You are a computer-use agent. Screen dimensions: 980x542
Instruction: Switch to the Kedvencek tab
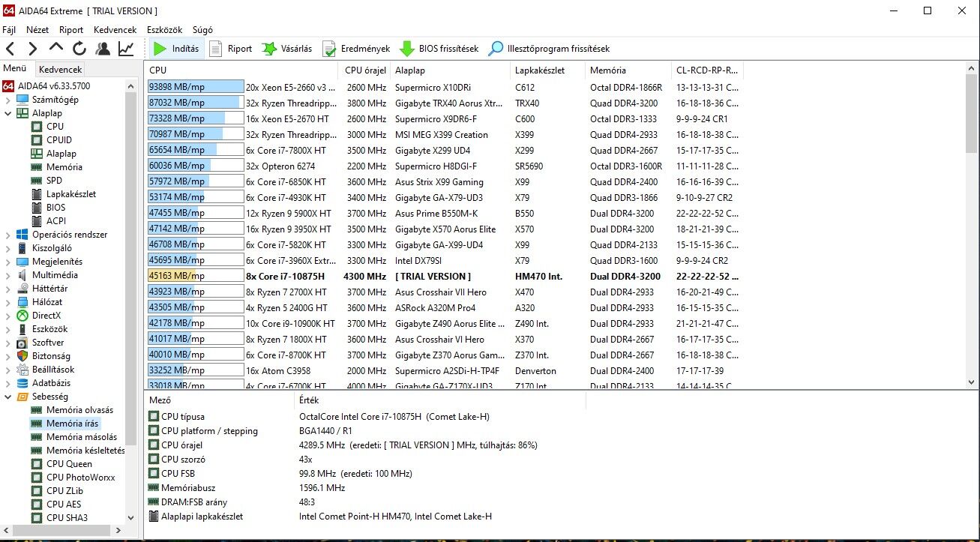click(61, 69)
